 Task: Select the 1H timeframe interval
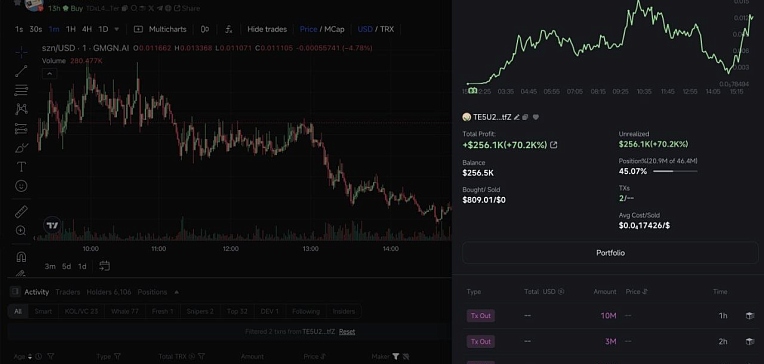[71, 29]
